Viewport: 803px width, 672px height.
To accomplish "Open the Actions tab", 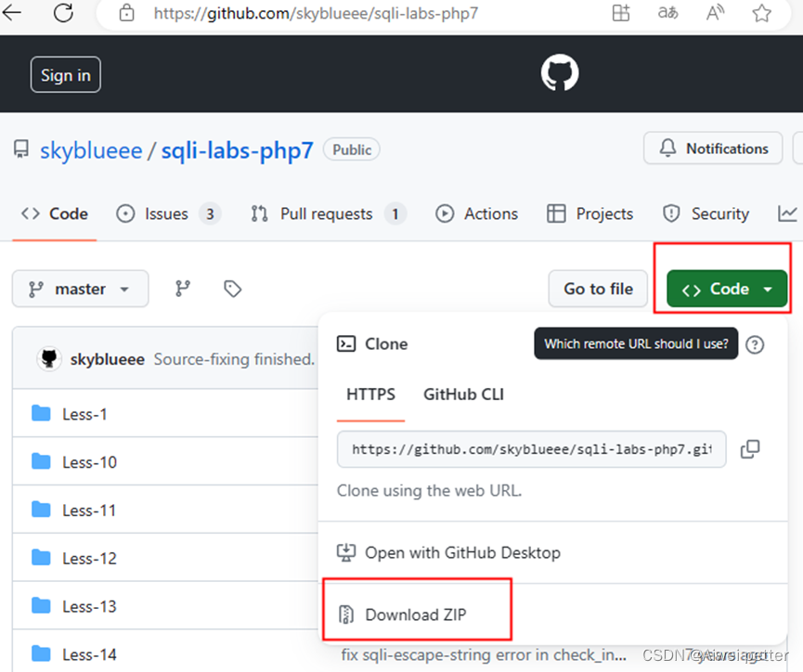I will tap(477, 213).
